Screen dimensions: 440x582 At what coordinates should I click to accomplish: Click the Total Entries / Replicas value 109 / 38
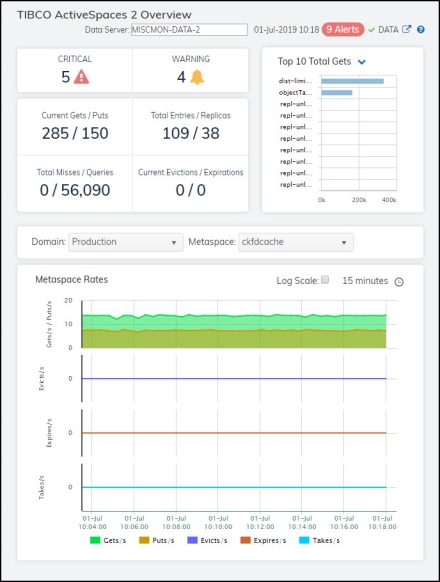pyautogui.click(x=191, y=133)
